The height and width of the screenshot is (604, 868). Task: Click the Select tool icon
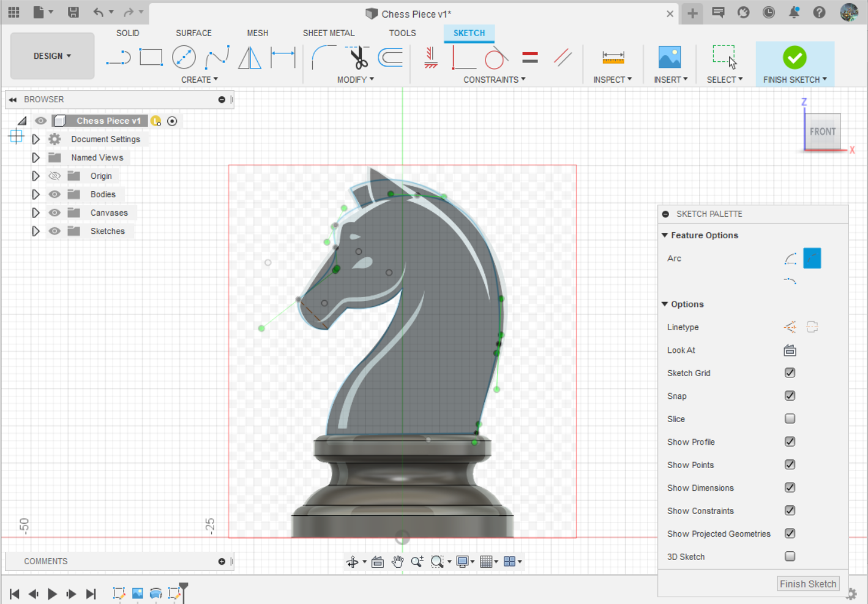[x=725, y=57]
